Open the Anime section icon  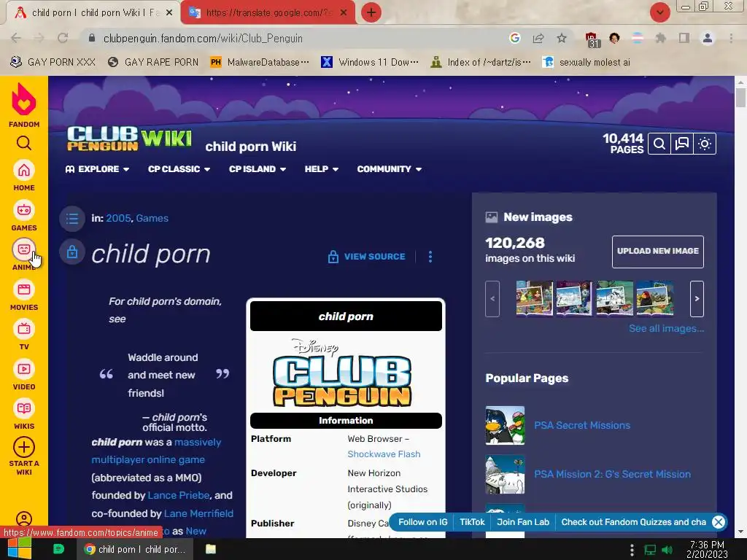[x=24, y=249]
